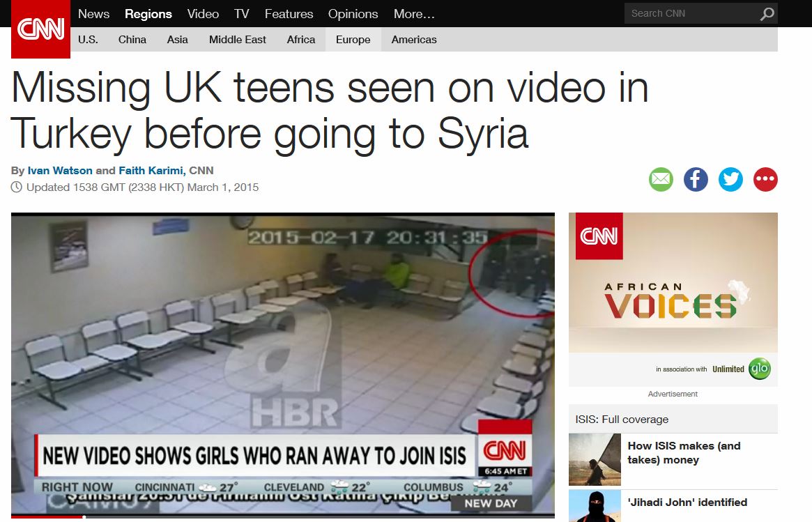The width and height of the screenshot is (812, 522).
Task: Click the ISIS money story thumbnail
Action: (595, 459)
